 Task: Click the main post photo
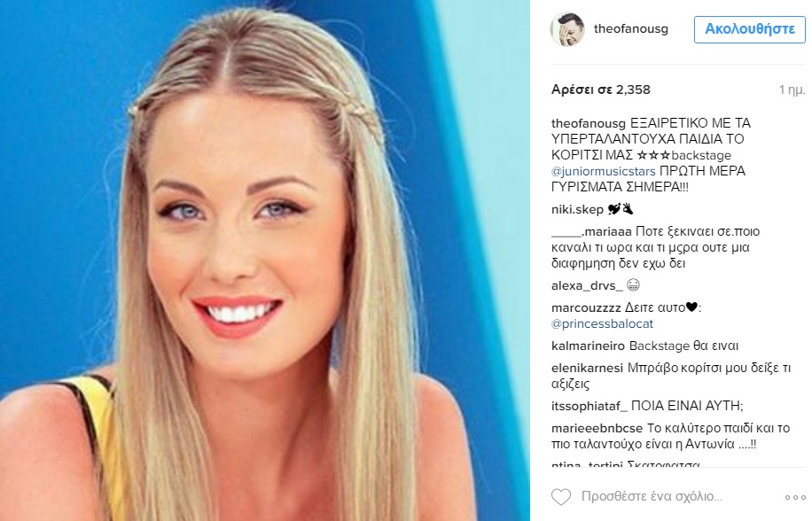[265, 260]
